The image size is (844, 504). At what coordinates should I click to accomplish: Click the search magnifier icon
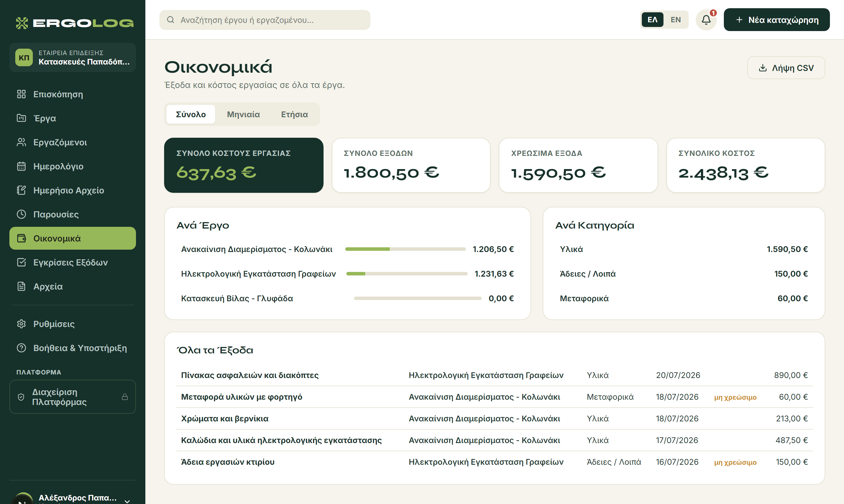(x=171, y=20)
